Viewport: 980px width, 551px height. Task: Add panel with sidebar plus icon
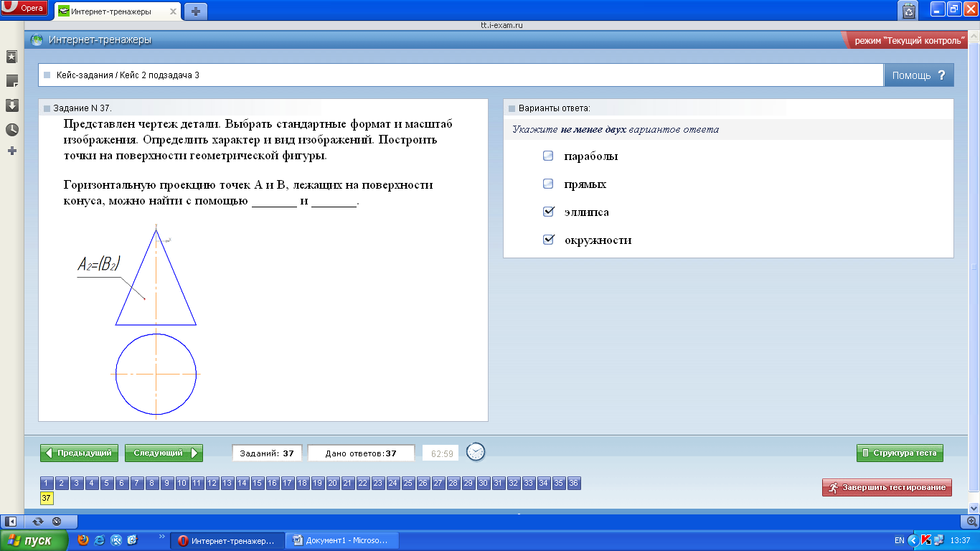pyautogui.click(x=11, y=151)
